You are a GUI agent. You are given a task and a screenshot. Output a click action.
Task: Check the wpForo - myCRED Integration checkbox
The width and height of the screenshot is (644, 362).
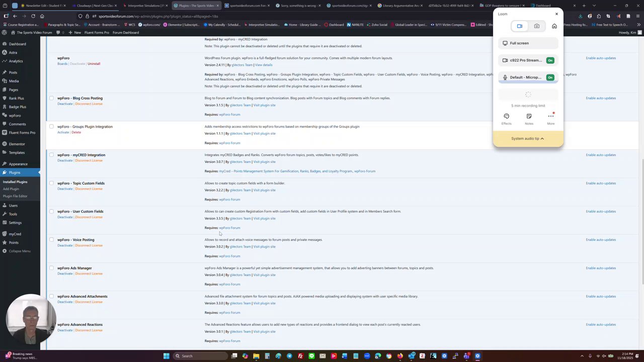[x=51, y=155]
